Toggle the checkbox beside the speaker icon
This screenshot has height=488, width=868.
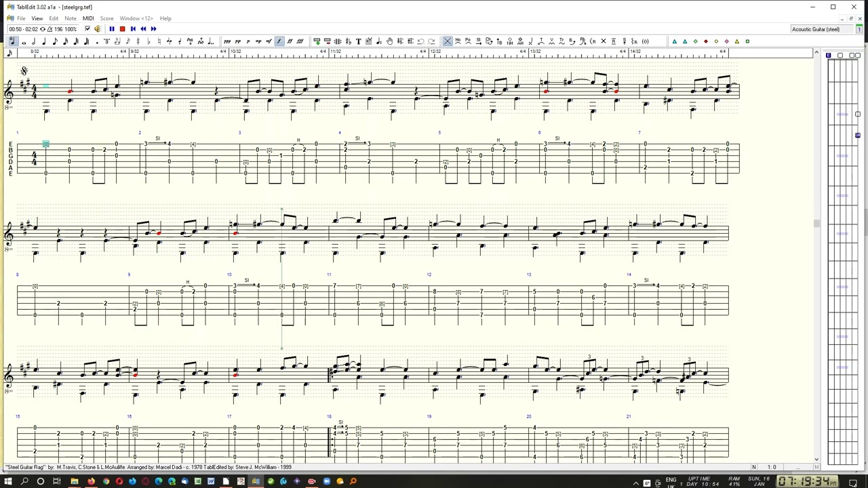(87, 29)
